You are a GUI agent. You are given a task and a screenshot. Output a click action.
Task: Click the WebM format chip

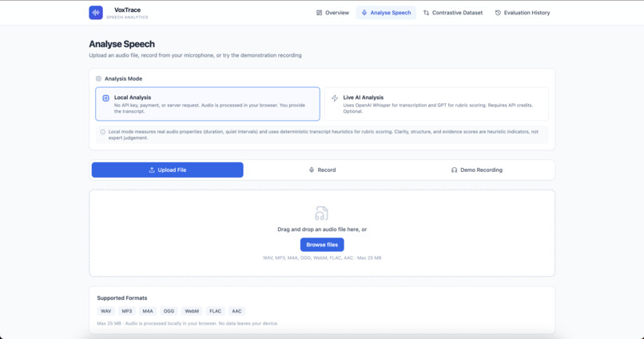point(192,311)
